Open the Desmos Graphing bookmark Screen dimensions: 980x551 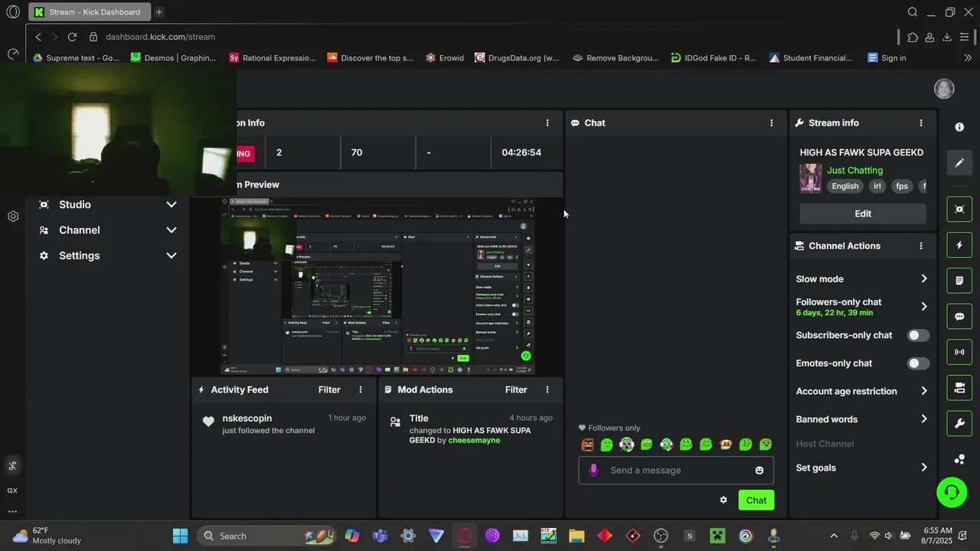tap(173, 57)
